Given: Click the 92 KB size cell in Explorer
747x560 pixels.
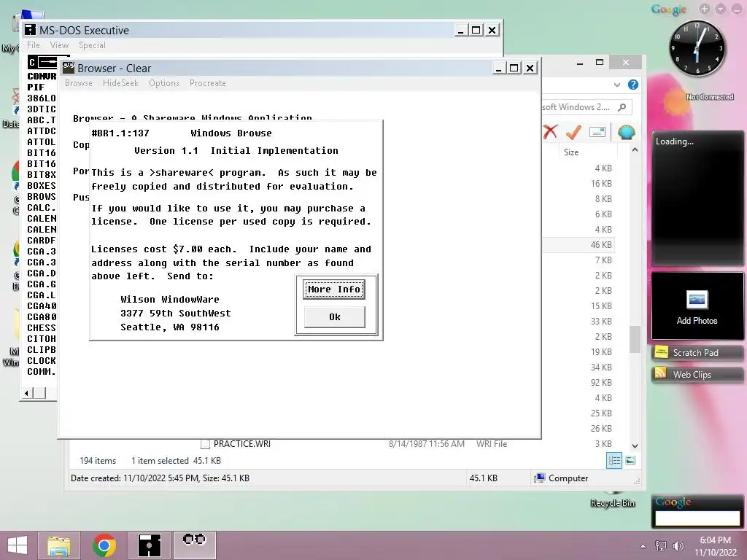Looking at the screenshot, I should pyautogui.click(x=601, y=383).
